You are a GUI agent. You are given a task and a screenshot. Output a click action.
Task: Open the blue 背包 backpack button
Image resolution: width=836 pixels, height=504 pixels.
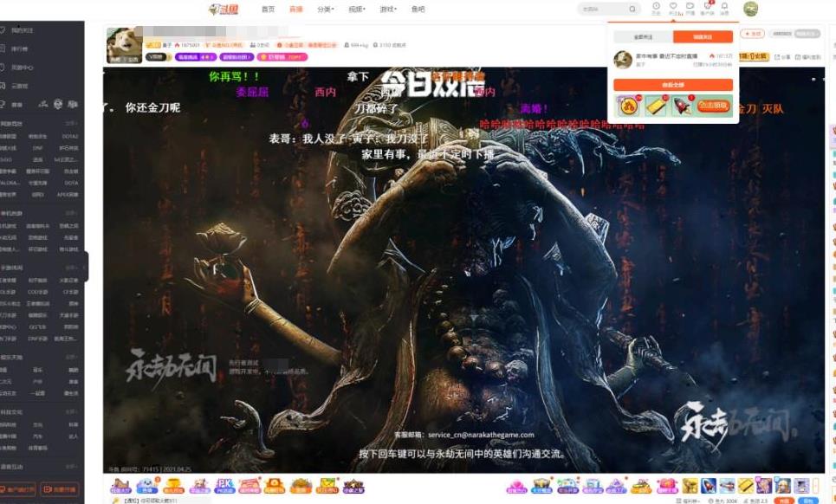pyautogui.click(x=807, y=501)
